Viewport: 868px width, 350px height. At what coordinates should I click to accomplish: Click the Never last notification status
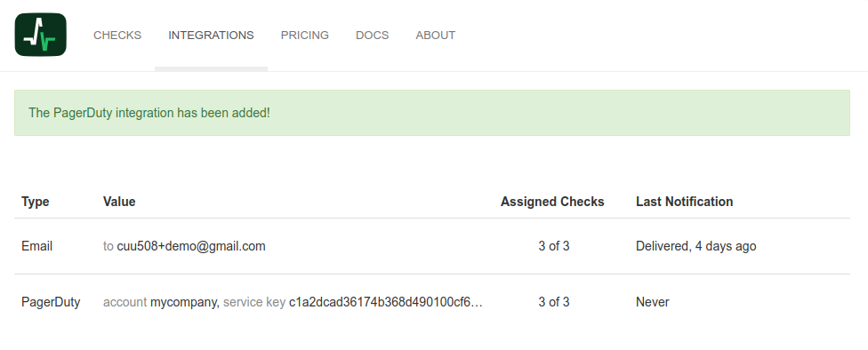coord(653,302)
